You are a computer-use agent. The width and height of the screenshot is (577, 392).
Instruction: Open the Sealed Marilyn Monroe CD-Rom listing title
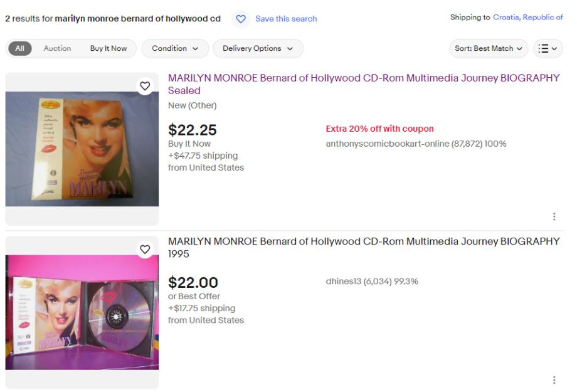point(363,84)
